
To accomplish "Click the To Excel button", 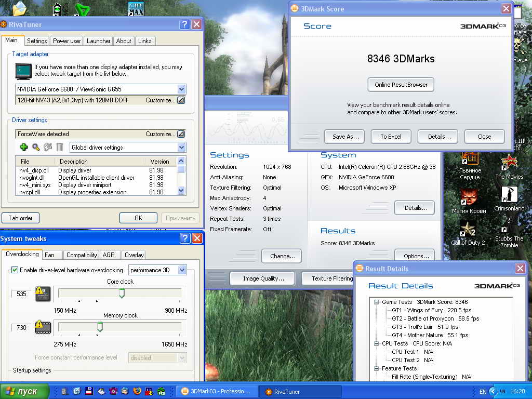I will pos(391,137).
